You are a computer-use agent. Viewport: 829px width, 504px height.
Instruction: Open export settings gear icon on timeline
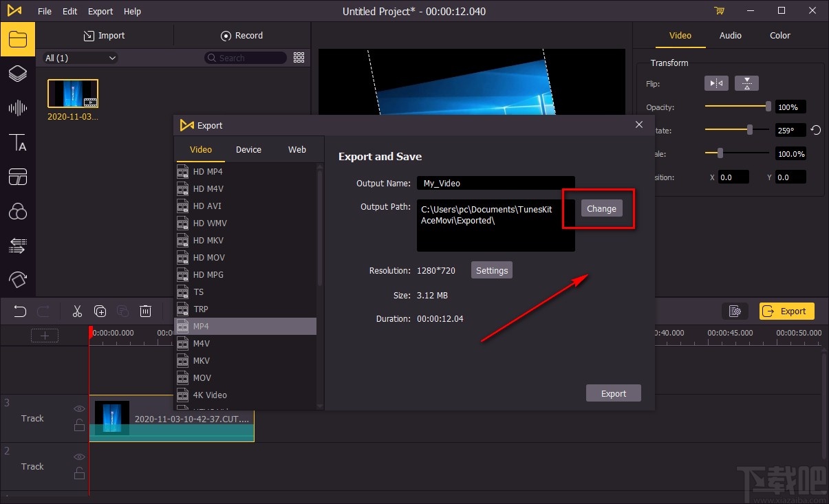pyautogui.click(x=735, y=311)
